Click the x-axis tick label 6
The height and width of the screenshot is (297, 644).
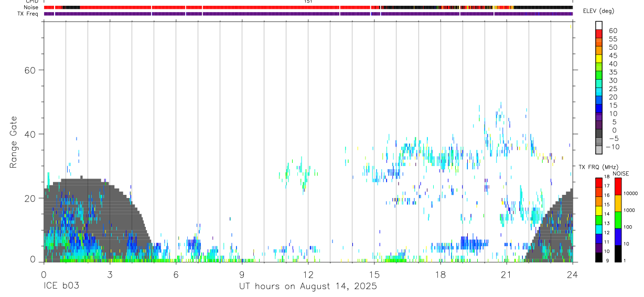click(x=176, y=274)
